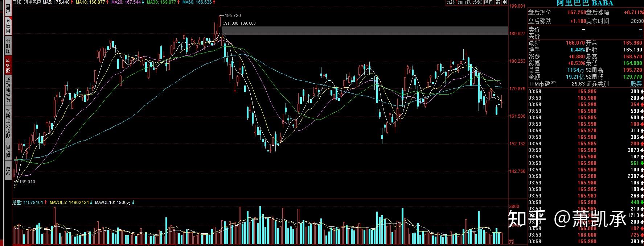Expand the 更多 more sidebar tab

8,171
